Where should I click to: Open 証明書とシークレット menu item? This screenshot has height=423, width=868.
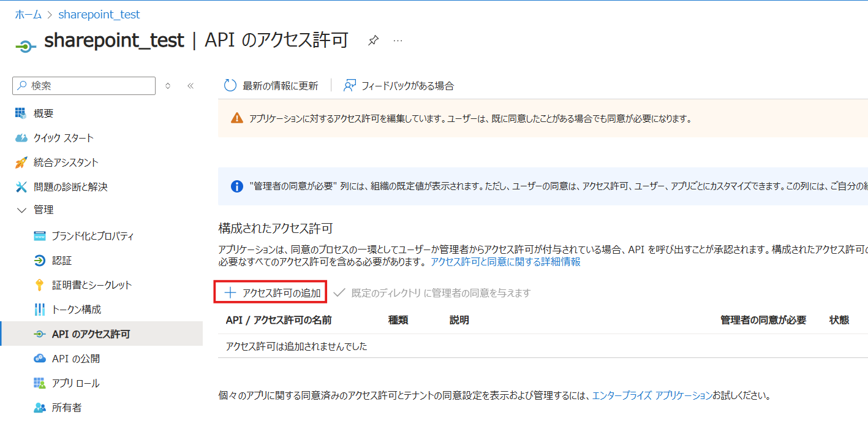pyautogui.click(x=92, y=285)
